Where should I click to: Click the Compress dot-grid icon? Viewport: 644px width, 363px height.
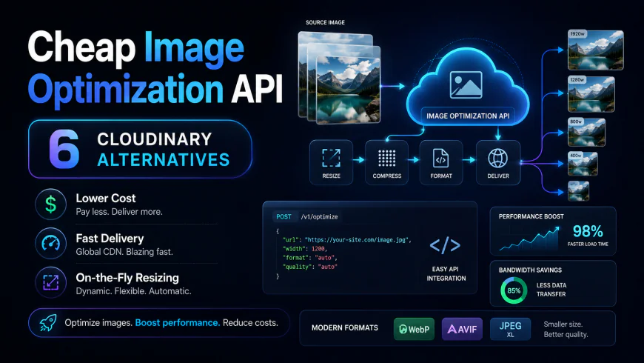(x=386, y=158)
